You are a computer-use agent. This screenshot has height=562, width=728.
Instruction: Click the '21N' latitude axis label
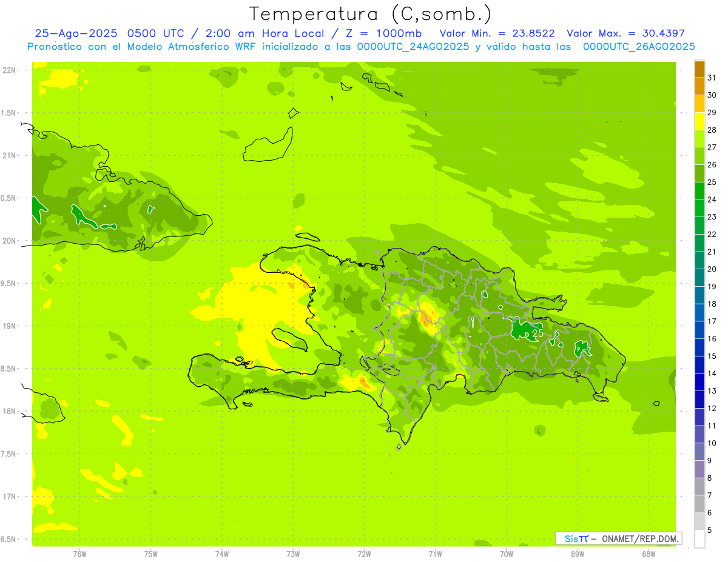[x=9, y=156]
